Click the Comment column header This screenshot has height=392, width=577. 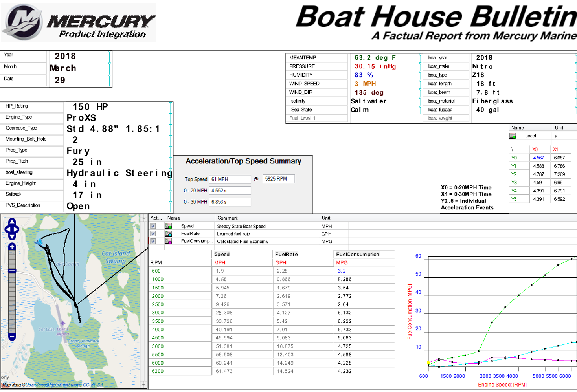pyautogui.click(x=228, y=218)
